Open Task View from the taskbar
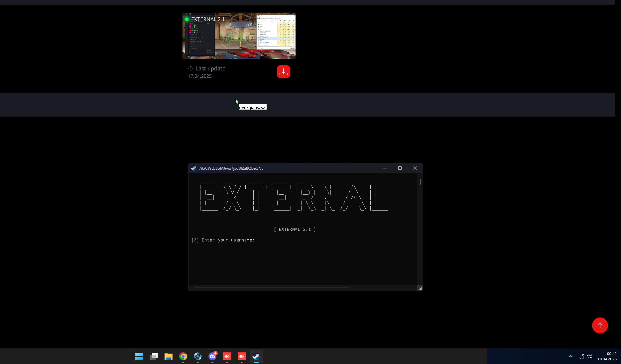 154,356
